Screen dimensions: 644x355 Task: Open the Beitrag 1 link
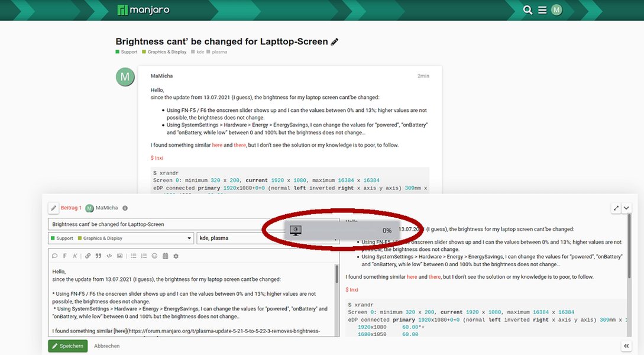tap(71, 208)
